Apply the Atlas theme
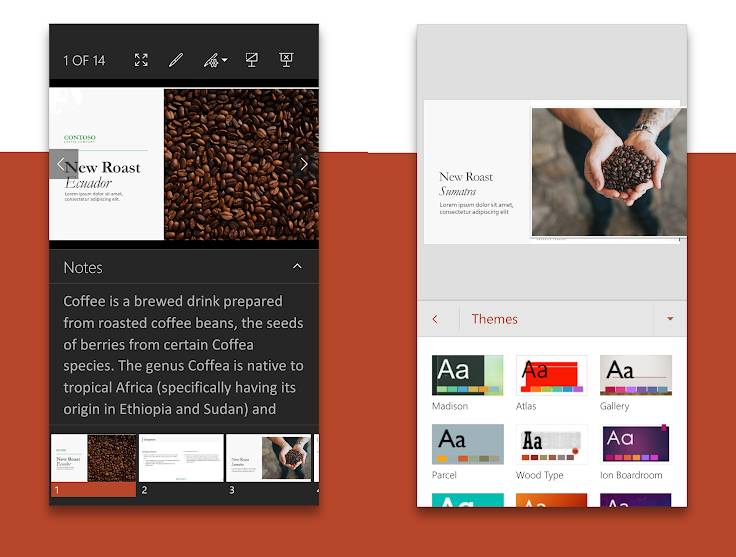The image size is (736, 557). pos(551,375)
